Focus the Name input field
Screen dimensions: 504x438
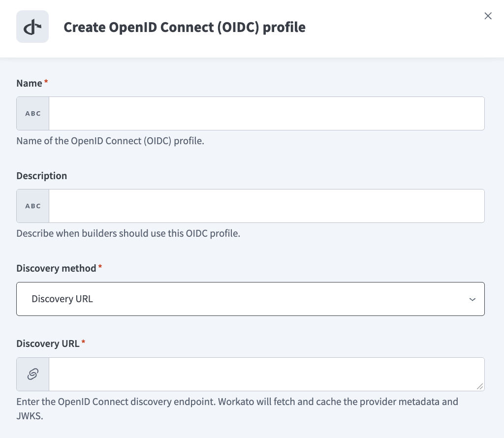point(266,113)
